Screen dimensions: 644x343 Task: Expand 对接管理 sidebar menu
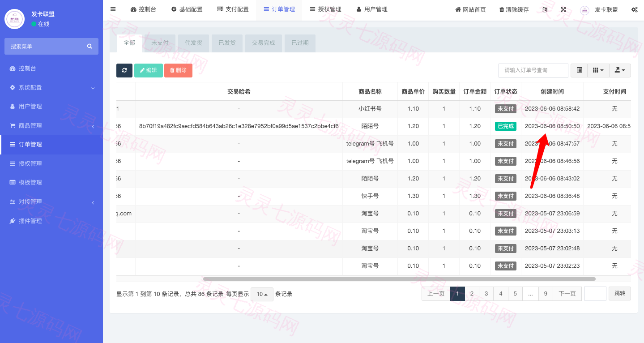51,202
